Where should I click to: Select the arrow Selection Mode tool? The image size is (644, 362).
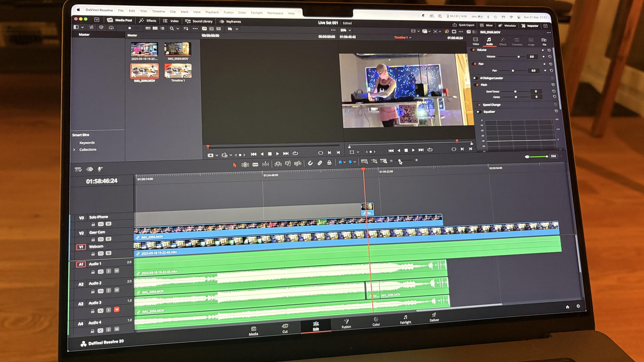click(234, 165)
